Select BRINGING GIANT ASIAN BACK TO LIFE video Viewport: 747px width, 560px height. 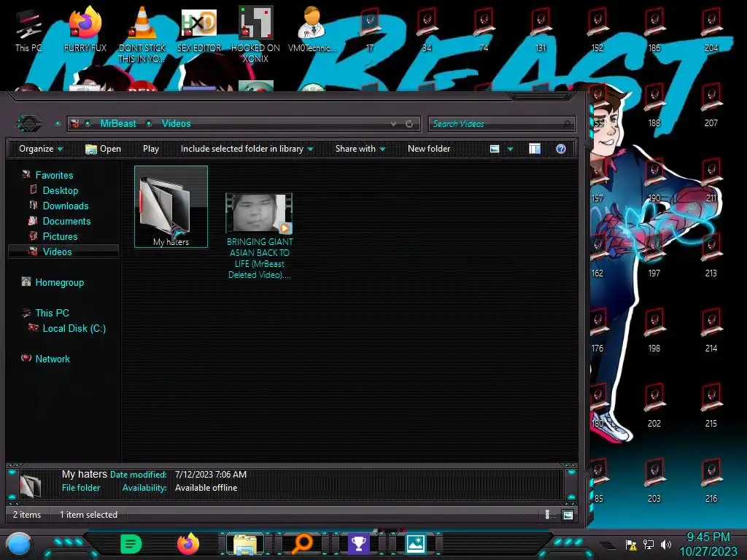pyautogui.click(x=260, y=236)
